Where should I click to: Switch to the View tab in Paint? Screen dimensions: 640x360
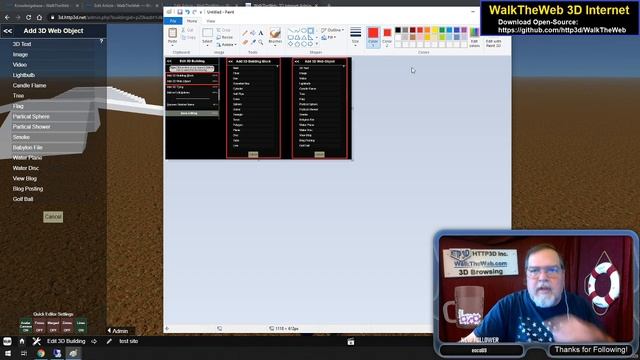[x=211, y=21]
